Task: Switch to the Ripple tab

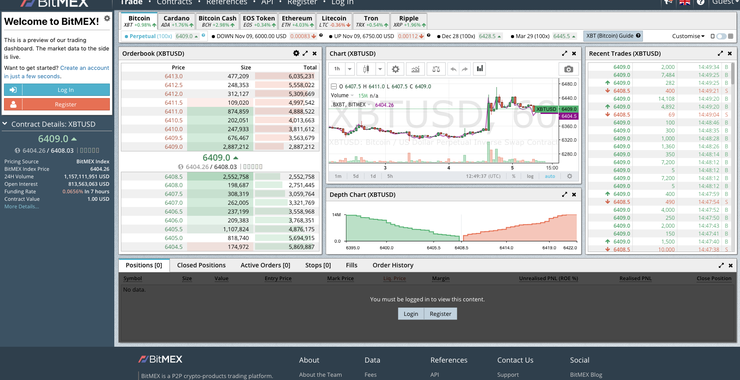Action: coord(409,21)
